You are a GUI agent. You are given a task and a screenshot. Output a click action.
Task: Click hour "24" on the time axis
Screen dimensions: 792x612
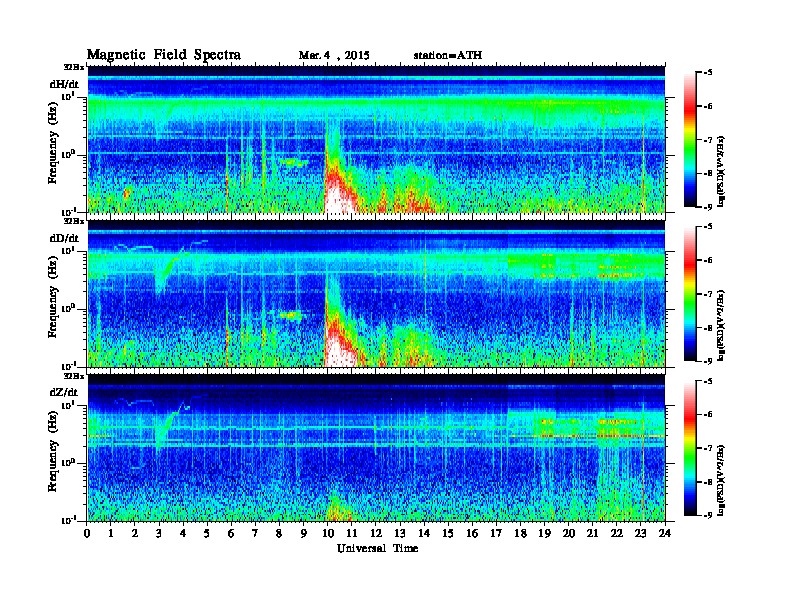coord(665,534)
